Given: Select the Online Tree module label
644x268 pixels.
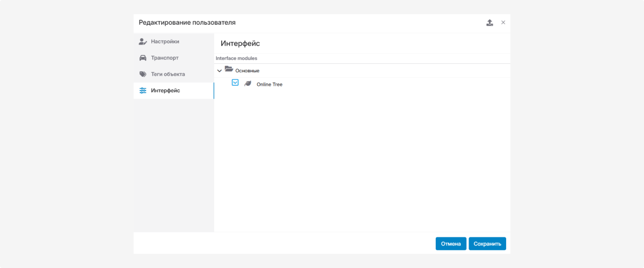Looking at the screenshot, I should 269,85.
